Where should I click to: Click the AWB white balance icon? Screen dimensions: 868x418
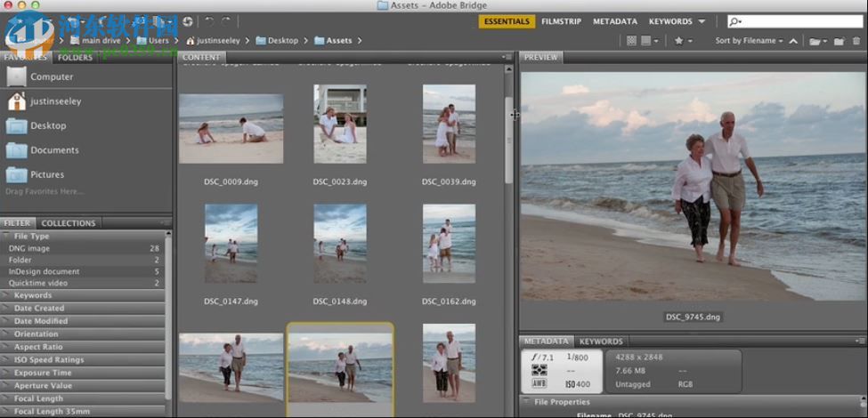pos(539,383)
